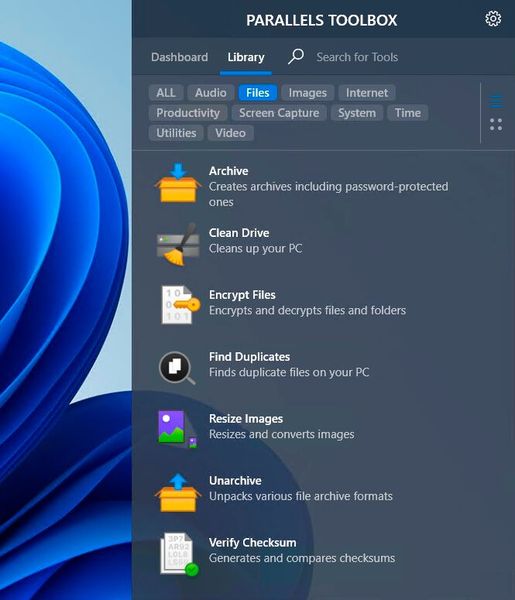Click 'Resizes and converts images' description
Viewport: 515px width, 600px height.
pos(282,434)
